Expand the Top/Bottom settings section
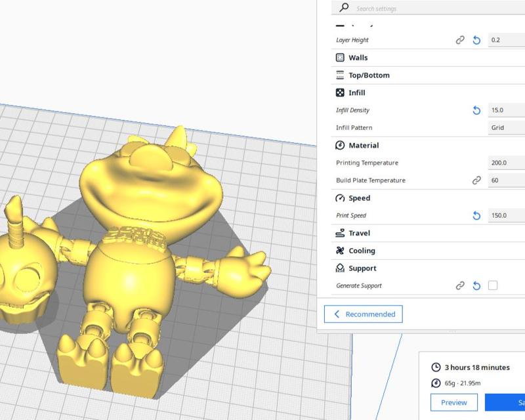Image resolution: width=525 pixels, height=420 pixels. 429,75
